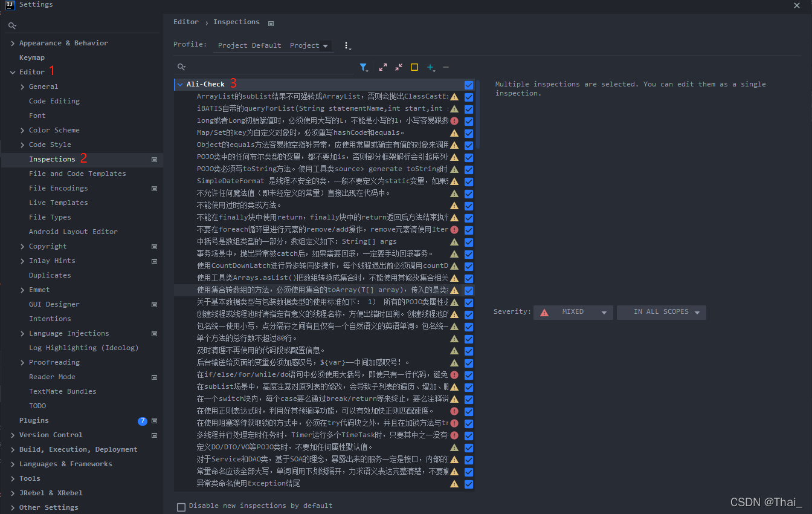The image size is (812, 514).
Task: Check 'Disable new inspections by default'
Action: [181, 507]
